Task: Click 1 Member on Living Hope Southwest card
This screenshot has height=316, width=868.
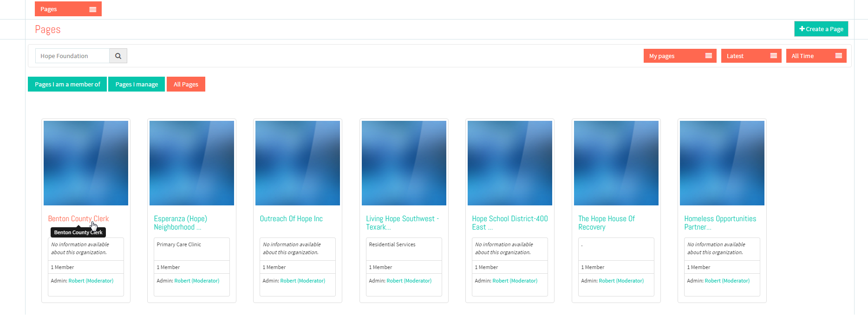Action: (x=380, y=267)
